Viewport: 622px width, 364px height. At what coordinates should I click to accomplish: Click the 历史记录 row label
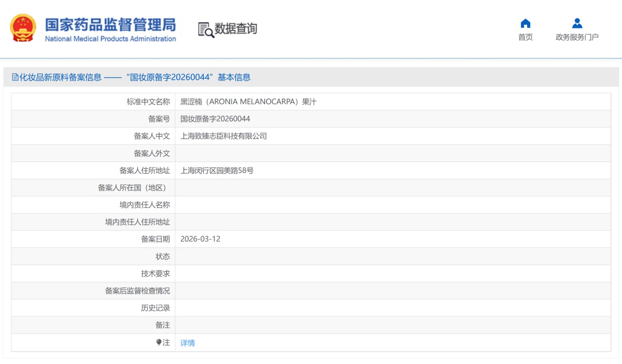[155, 308]
